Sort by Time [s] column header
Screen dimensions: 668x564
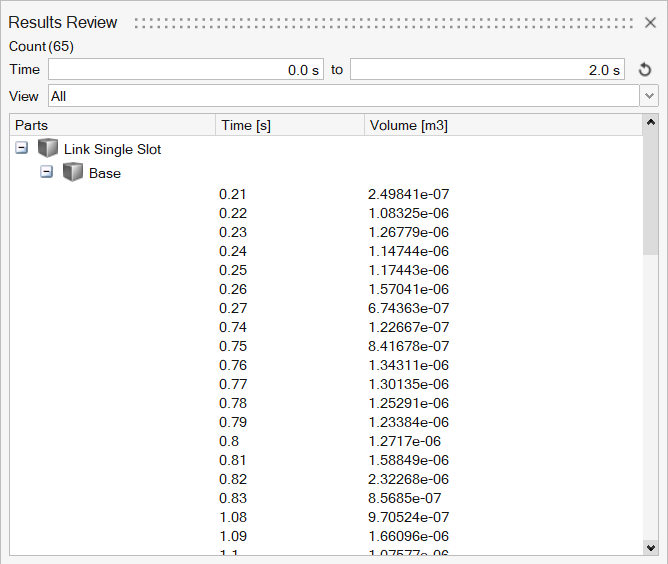tap(289, 125)
